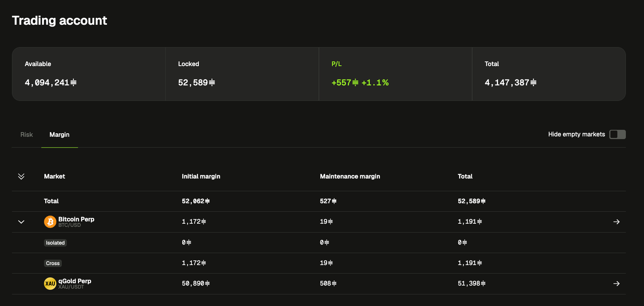Expand all markets with double chevron
Viewport: 644px width, 306px height.
click(x=21, y=177)
